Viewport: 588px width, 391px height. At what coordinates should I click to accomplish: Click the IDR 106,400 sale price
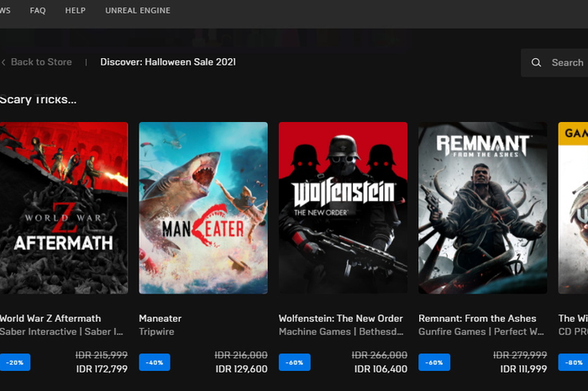pyautogui.click(x=381, y=369)
